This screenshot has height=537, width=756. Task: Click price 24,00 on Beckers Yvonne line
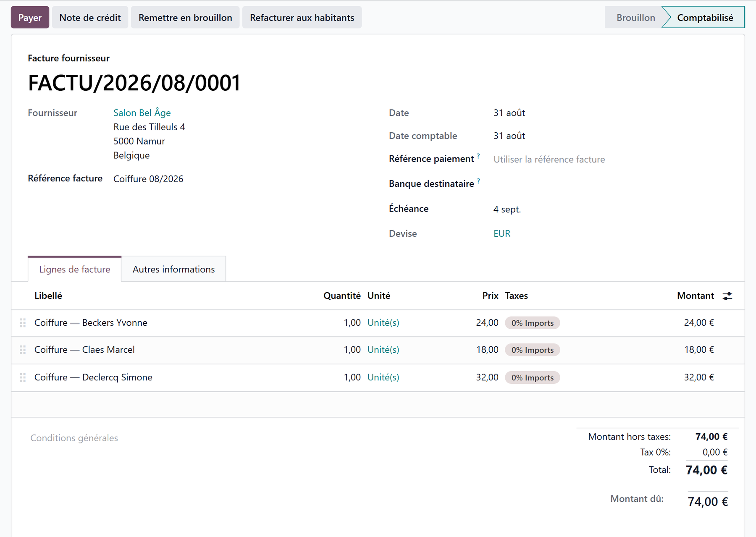(x=487, y=322)
